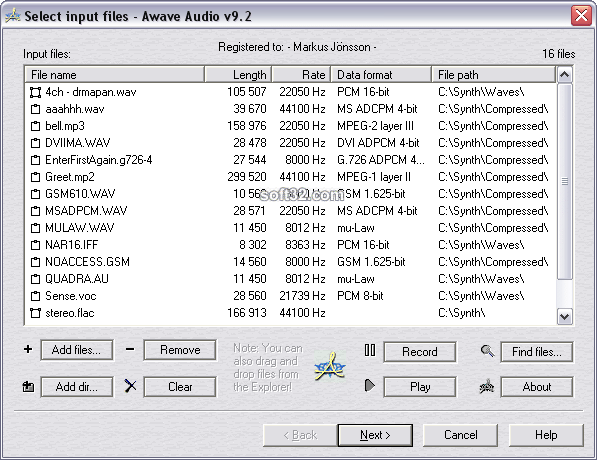
Task: Click the magnifier icon beside Find files
Action: [x=487, y=350]
